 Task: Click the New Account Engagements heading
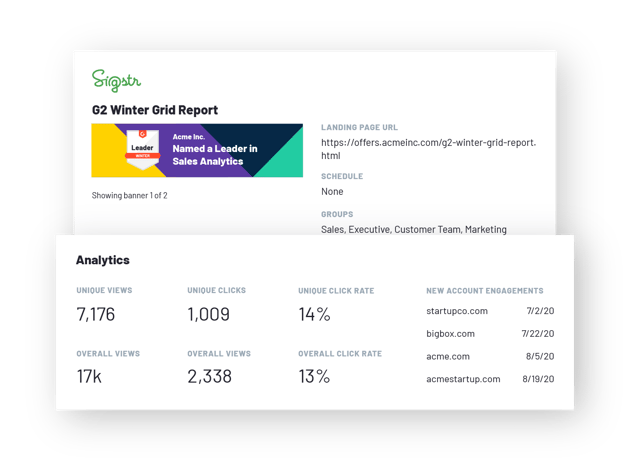[485, 291]
